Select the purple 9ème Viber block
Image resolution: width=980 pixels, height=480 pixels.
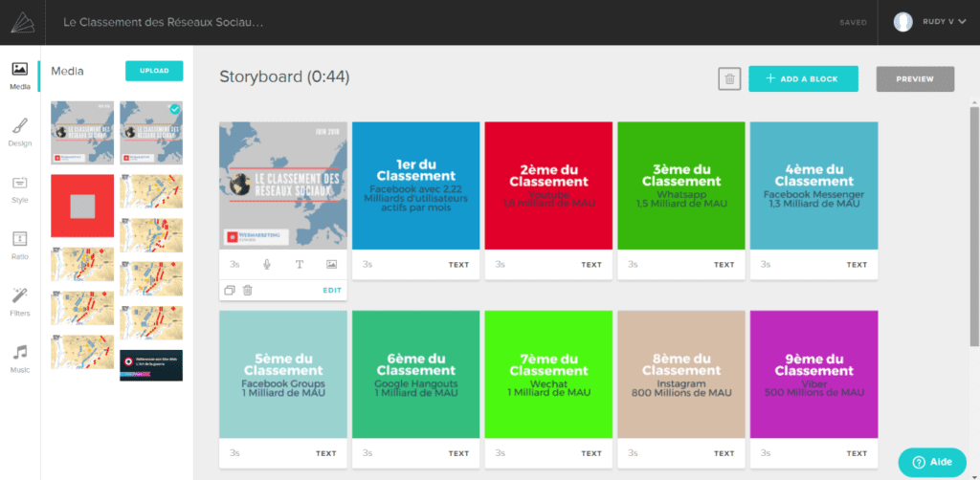(813, 375)
